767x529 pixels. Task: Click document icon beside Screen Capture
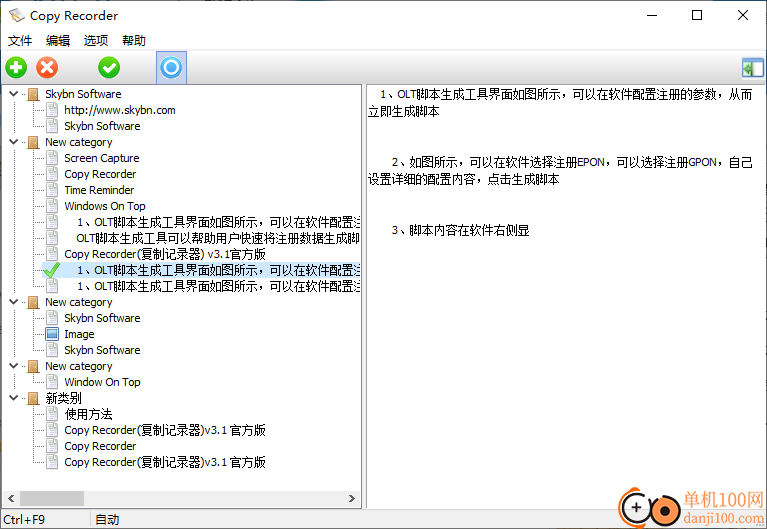52,158
